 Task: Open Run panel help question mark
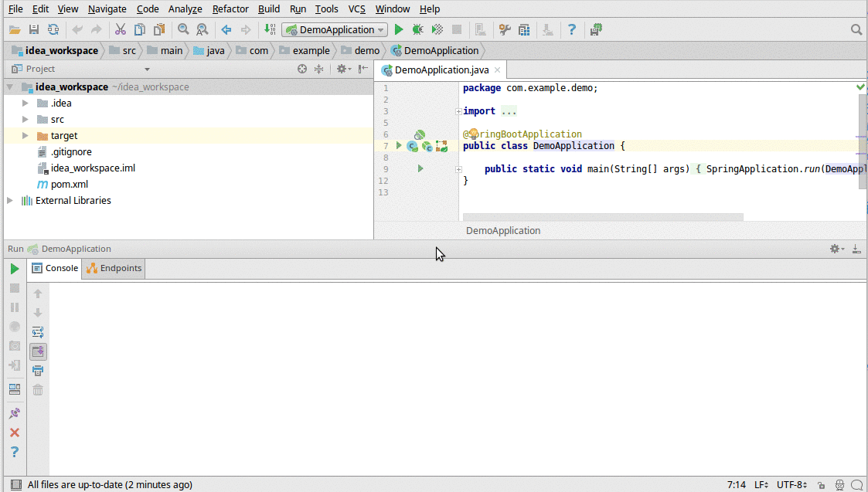tap(15, 452)
